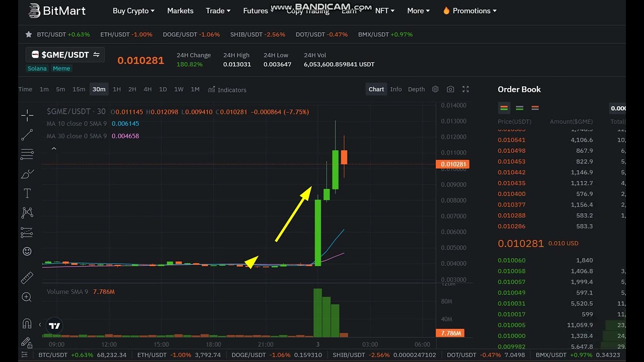Open the More dropdown menu

pos(419,11)
